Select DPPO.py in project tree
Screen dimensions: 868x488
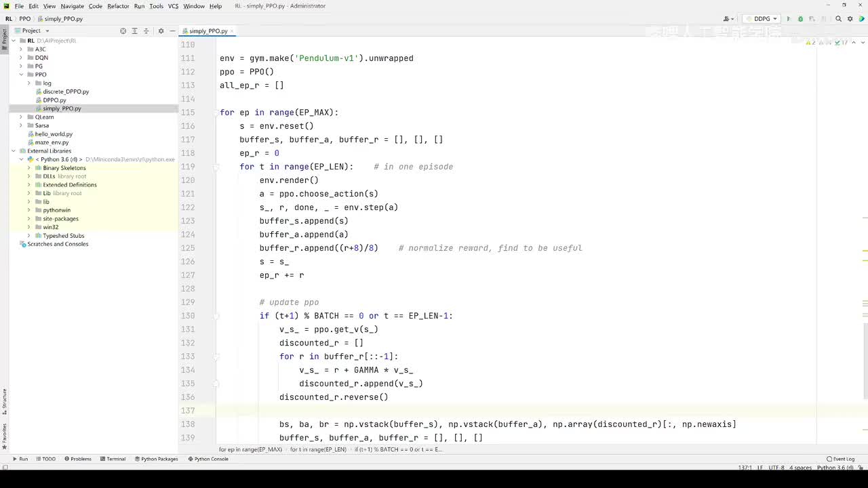(54, 100)
